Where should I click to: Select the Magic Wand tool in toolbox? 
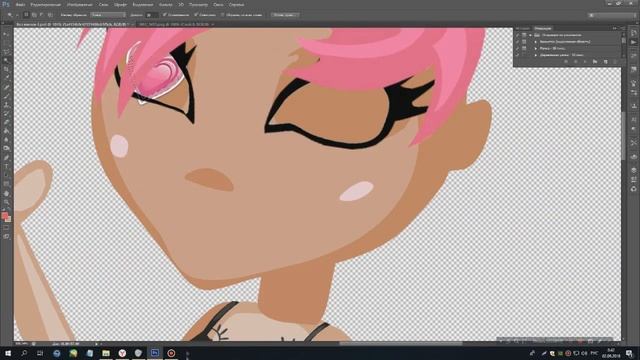6,60
